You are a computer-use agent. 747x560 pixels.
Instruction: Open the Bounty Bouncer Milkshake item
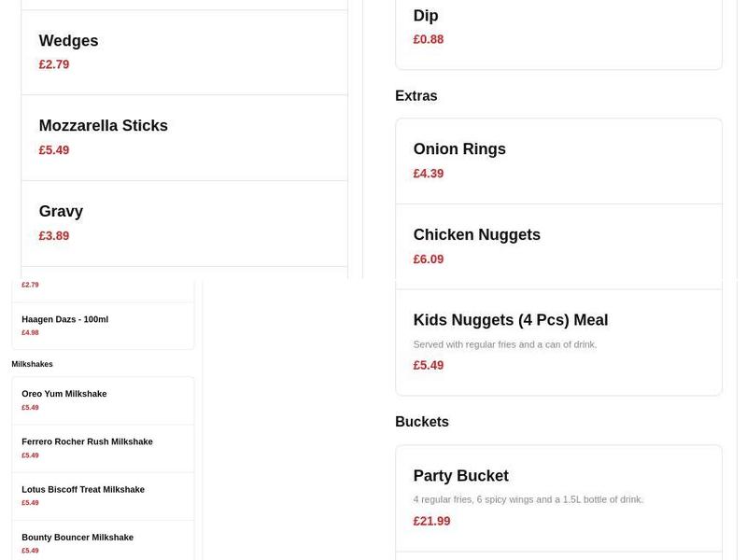pos(78,537)
